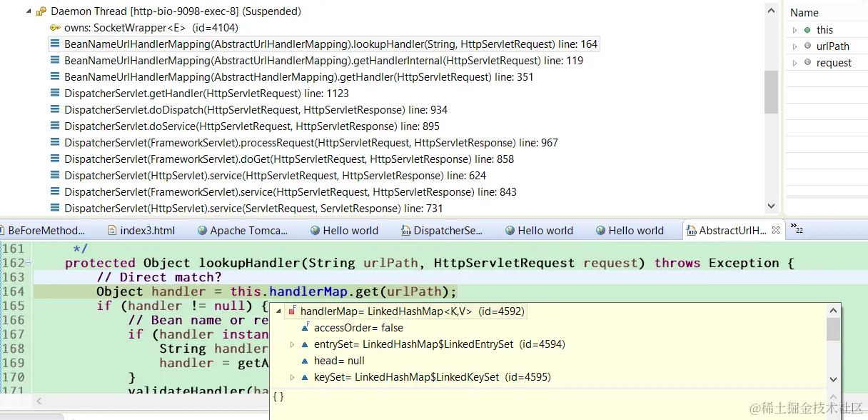The height and width of the screenshot is (420, 868).
Task: Expand the urlPath variable node
Action: 794,46
